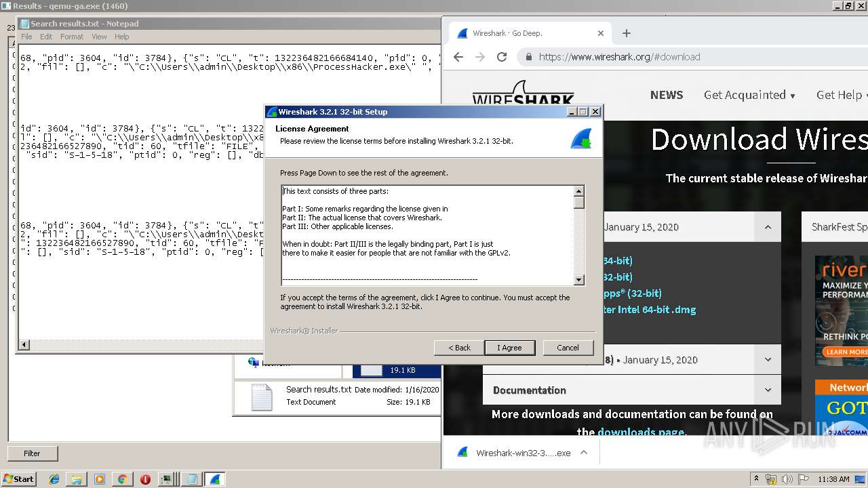Open the Wireshark-win32 downloaded exe item

point(514,453)
